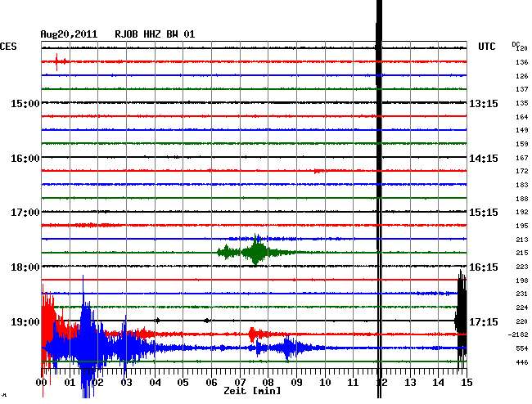Click the DC offset value 220

pyautogui.click(x=522, y=321)
